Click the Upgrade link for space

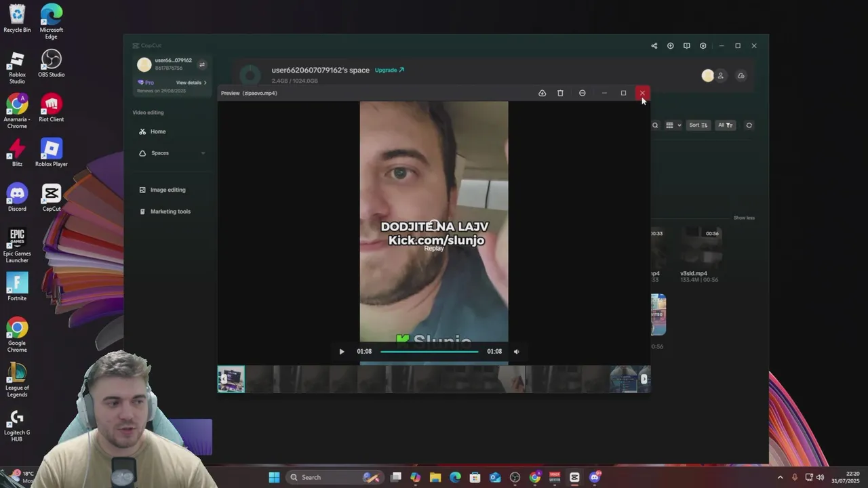[x=389, y=70]
